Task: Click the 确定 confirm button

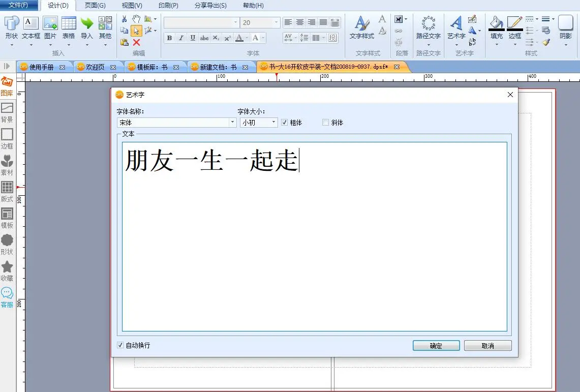Action: click(x=436, y=345)
